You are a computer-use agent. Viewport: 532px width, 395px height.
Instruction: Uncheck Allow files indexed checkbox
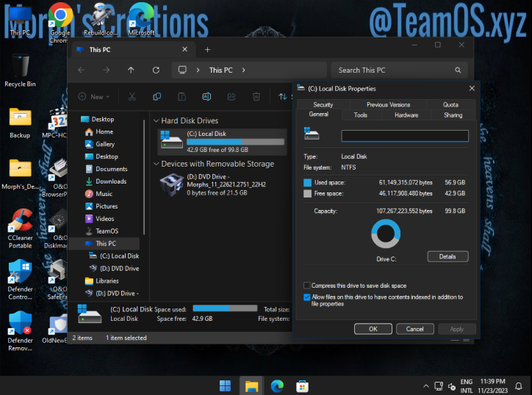click(306, 297)
